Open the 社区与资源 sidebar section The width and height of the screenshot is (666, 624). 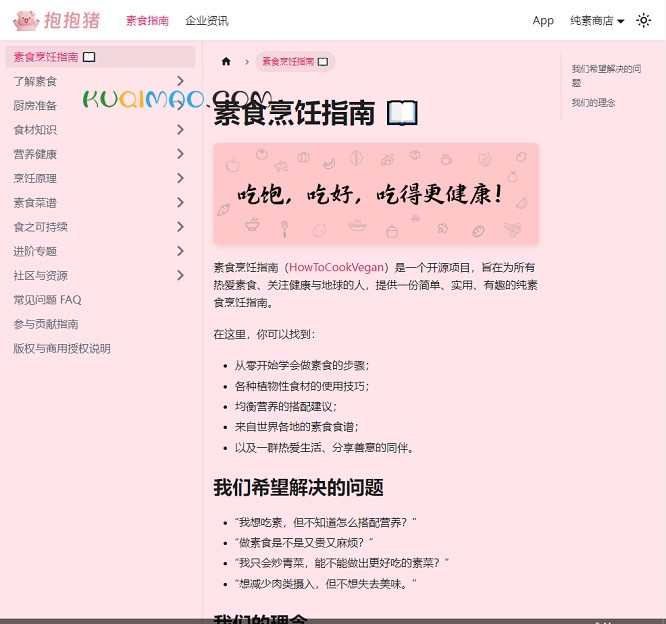coord(40,275)
